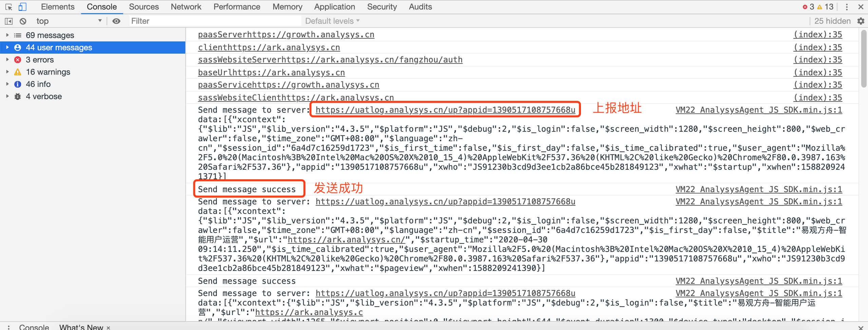Select the 44 user messages row
This screenshot has height=330, width=868.
(93, 48)
